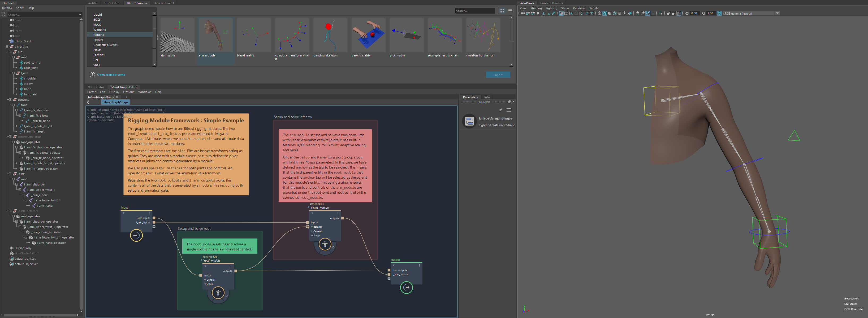Select Geometry Queries category

point(105,45)
